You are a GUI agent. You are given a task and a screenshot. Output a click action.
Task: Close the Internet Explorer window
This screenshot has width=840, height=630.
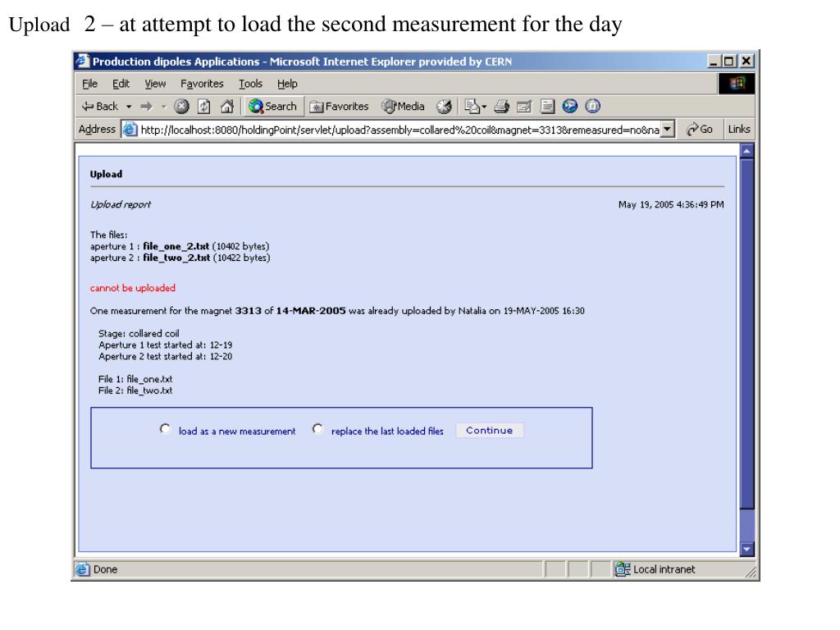pos(746,62)
